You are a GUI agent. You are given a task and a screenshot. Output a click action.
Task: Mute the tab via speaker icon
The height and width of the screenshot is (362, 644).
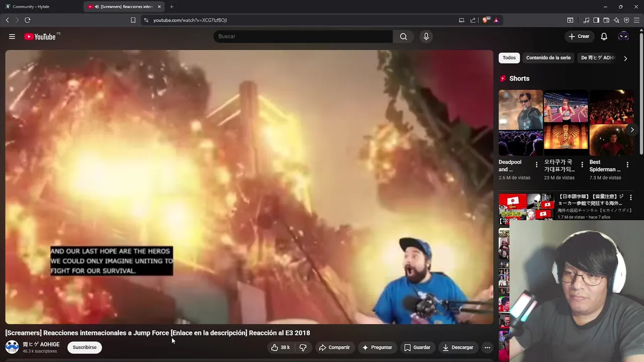tap(97, 7)
